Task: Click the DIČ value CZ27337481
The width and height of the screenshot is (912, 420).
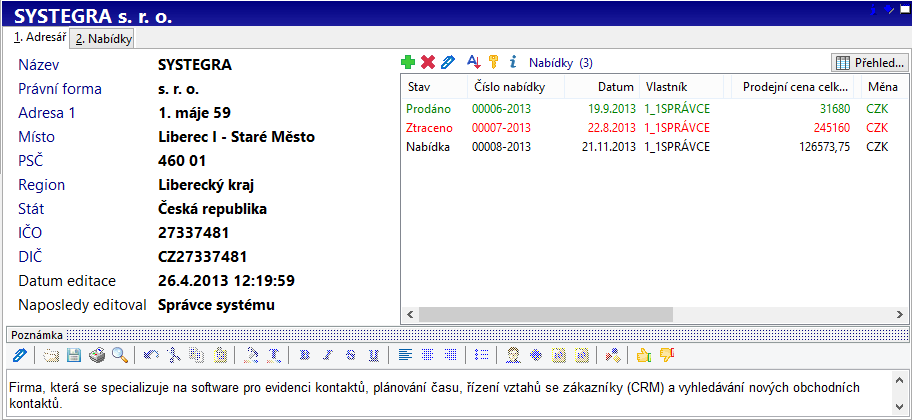Action: 202,257
